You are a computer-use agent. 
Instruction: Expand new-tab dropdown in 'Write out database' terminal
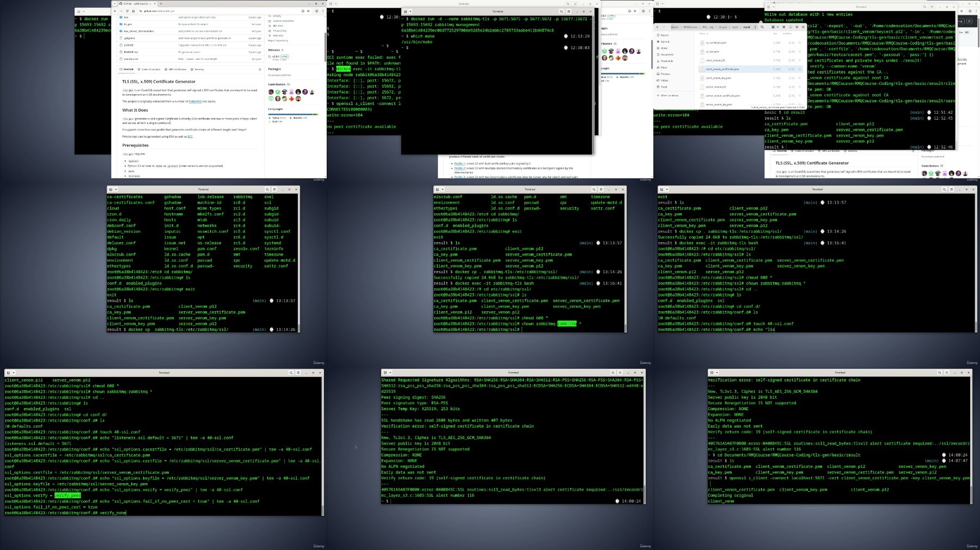click(774, 7)
